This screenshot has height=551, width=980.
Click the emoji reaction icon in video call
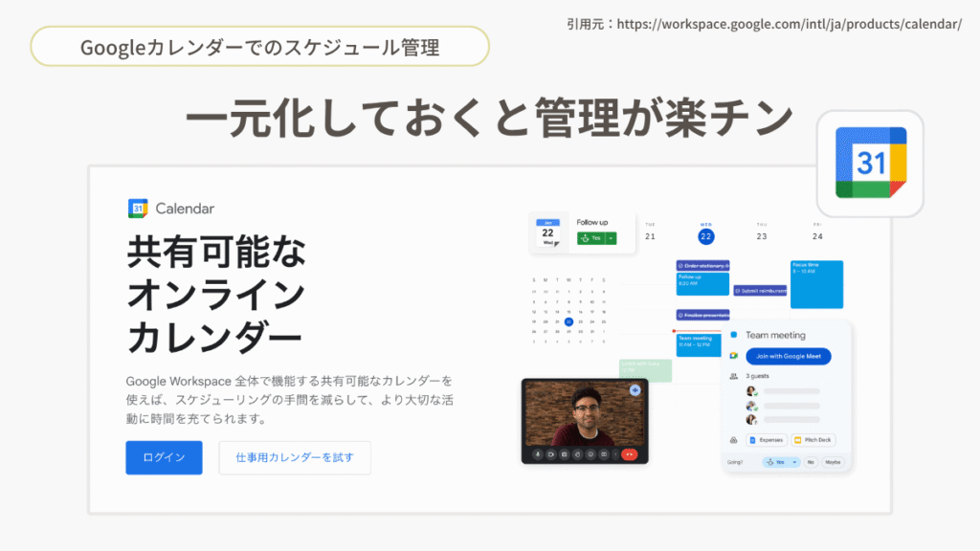pos(590,454)
